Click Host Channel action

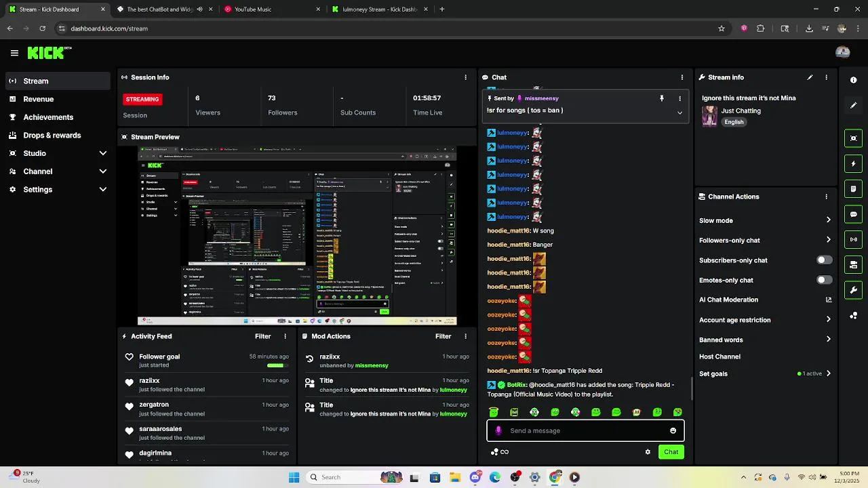(719, 357)
